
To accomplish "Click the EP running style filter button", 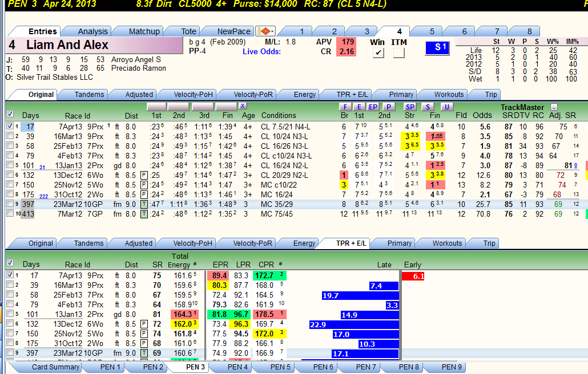I will (x=373, y=107).
